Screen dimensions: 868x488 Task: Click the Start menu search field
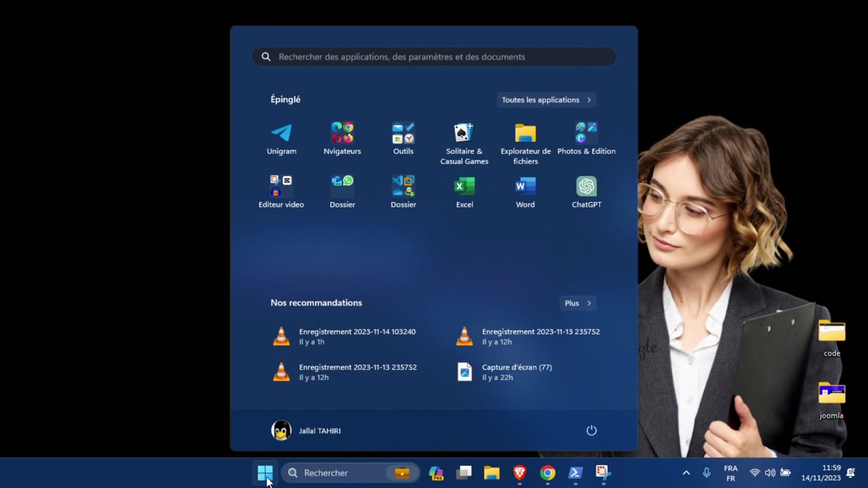[x=434, y=57]
